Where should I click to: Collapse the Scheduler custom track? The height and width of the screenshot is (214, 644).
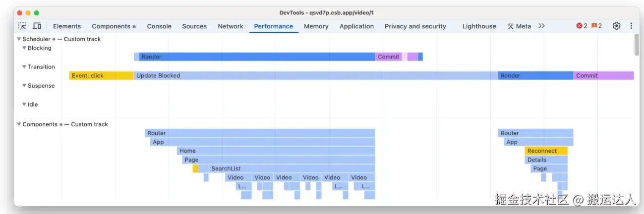(19, 39)
